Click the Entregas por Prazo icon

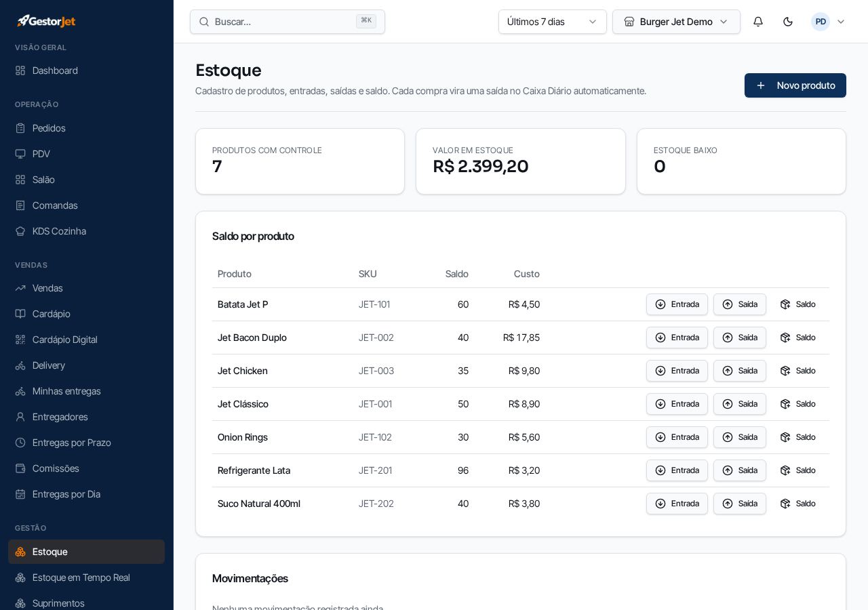(x=20, y=443)
